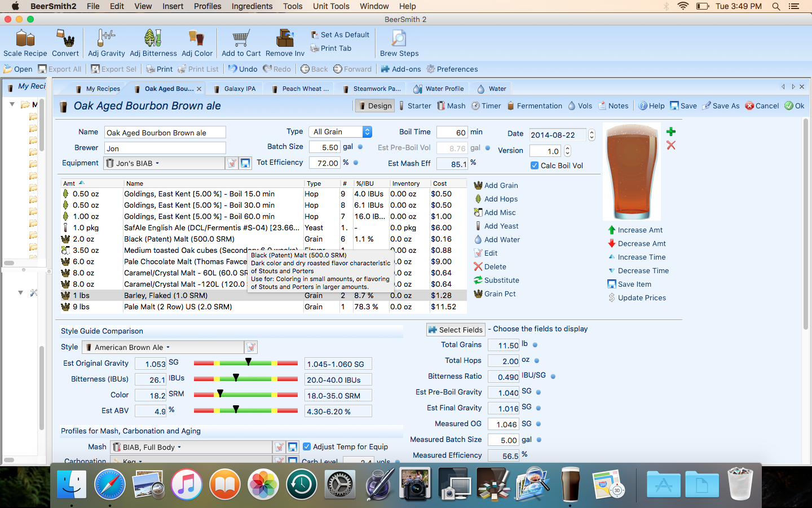Open the Adj Gravity tool
The height and width of the screenshot is (508, 812).
pos(106,43)
